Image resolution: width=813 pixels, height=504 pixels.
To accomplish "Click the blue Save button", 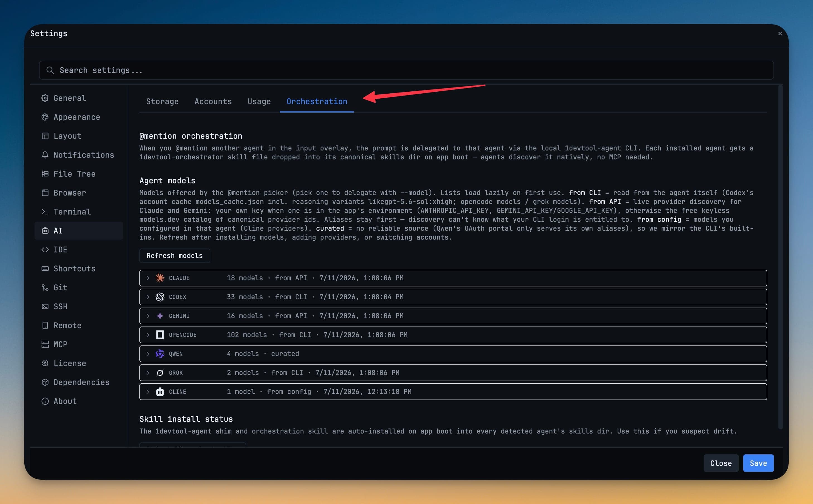I will click(x=758, y=463).
